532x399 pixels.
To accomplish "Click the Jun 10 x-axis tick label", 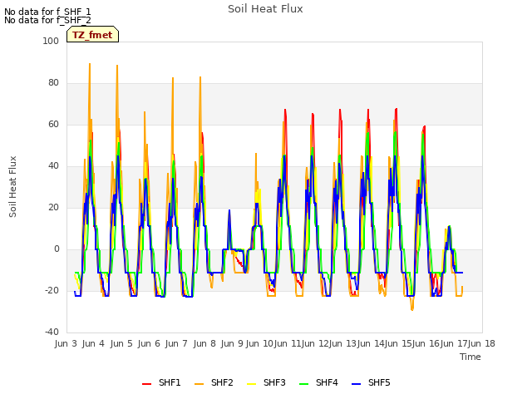I will coord(259,343).
